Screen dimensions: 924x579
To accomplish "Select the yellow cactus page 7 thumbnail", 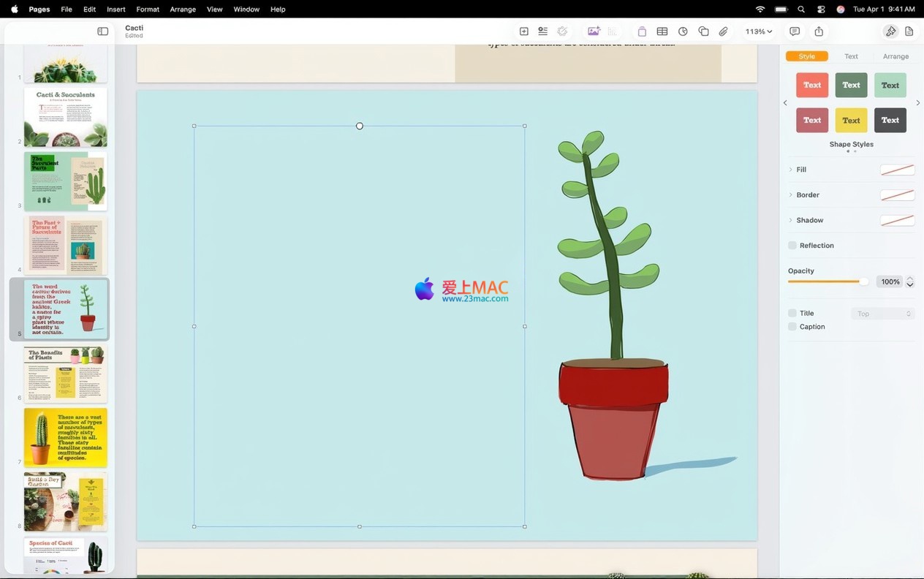I will [66, 437].
